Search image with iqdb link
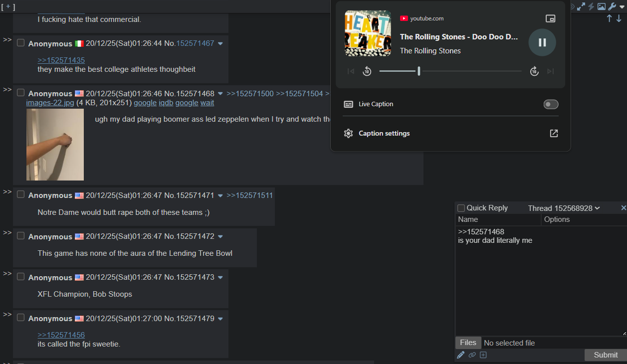 pyautogui.click(x=166, y=103)
